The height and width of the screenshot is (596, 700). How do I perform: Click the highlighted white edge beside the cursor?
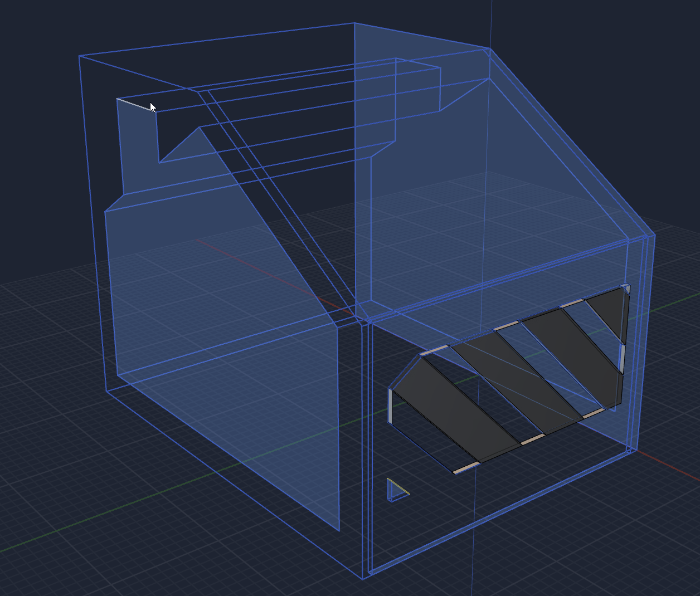[x=133, y=104]
